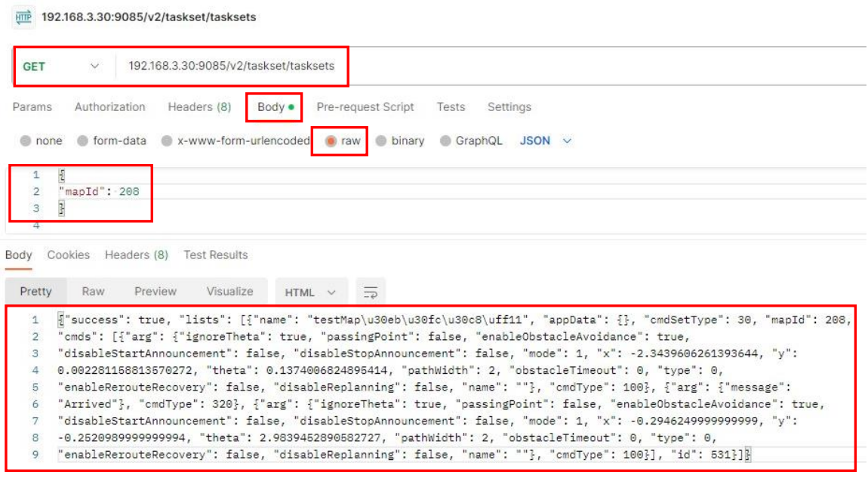This screenshot has height=491, width=868.
Task: Select the raw body radio option
Action: pos(331,141)
